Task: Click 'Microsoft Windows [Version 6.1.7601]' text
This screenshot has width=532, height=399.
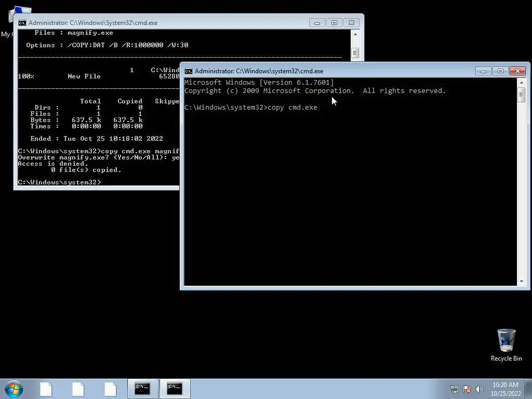Action: coord(259,83)
